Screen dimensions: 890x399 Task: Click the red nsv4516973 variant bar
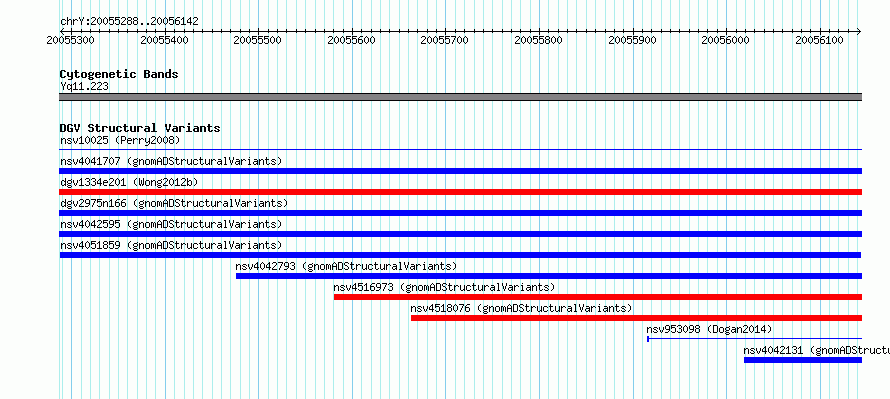[x=598, y=297]
